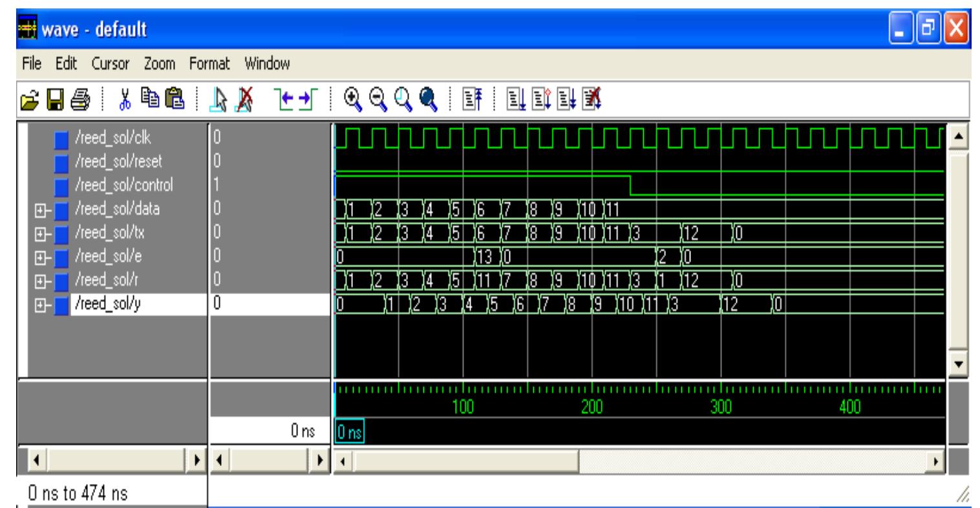Open the Window menu
The width and height of the screenshot is (980, 508).
point(267,64)
